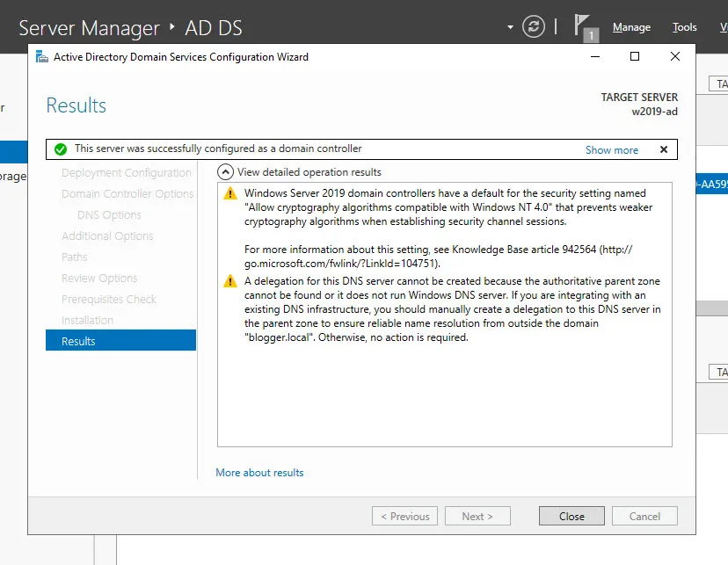Open the Manage menu
The height and width of the screenshot is (565, 728).
pyautogui.click(x=631, y=27)
